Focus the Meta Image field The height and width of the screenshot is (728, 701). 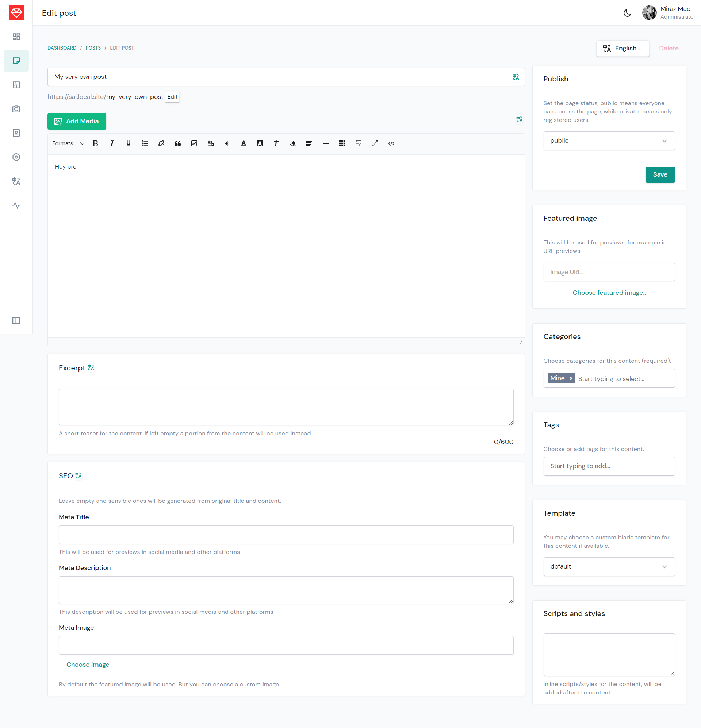pyautogui.click(x=286, y=646)
